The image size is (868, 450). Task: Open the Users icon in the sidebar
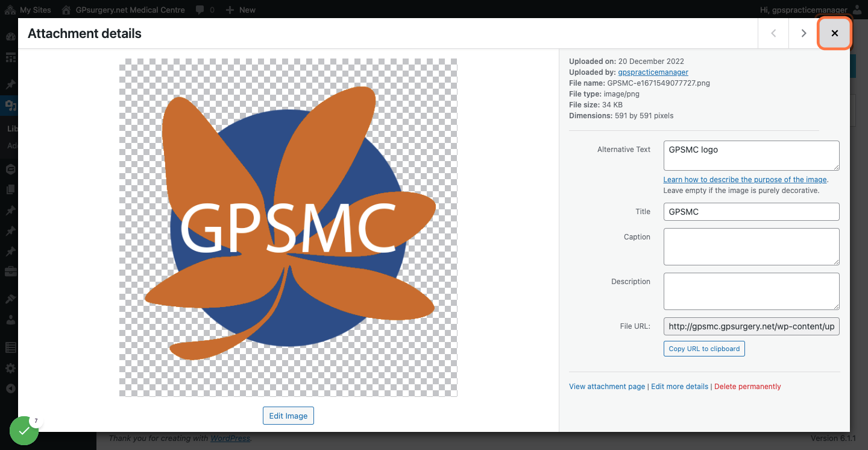click(10, 320)
